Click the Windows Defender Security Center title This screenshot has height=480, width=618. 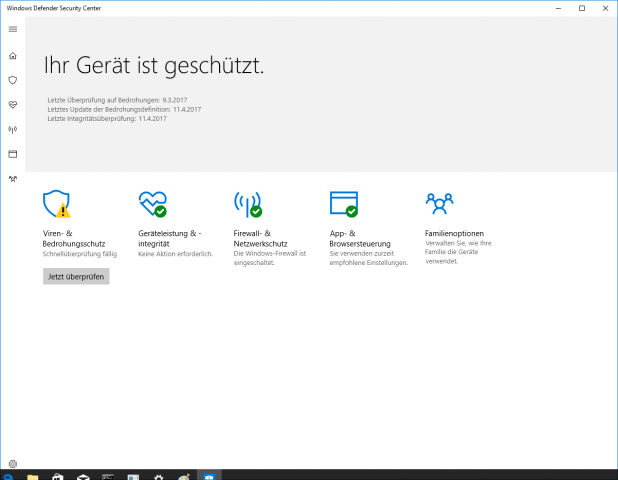(54, 8)
